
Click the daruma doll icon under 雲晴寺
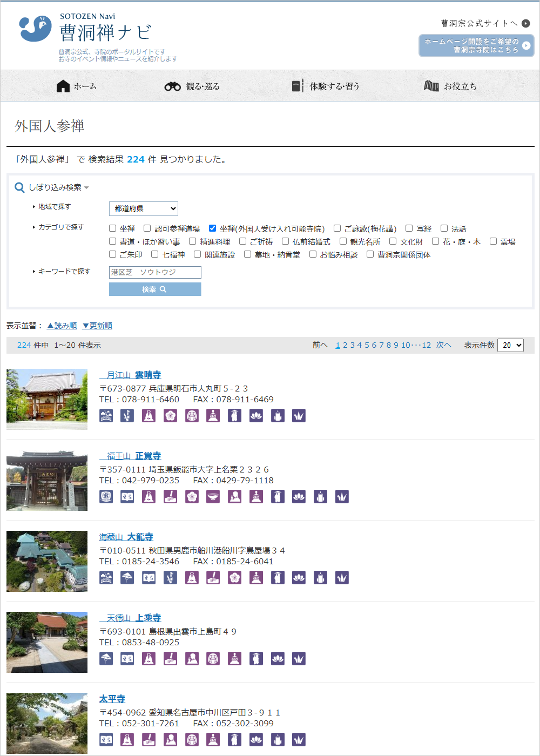coord(192,415)
